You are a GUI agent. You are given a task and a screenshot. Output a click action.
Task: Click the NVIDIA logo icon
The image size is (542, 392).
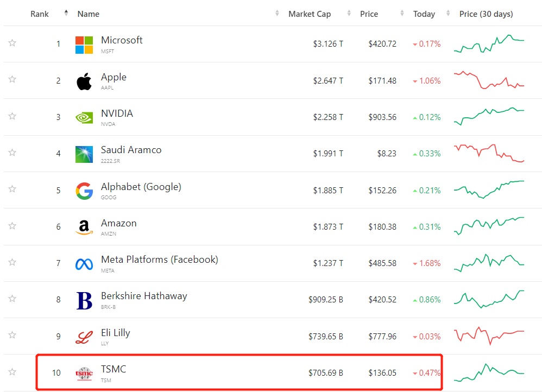pos(84,117)
